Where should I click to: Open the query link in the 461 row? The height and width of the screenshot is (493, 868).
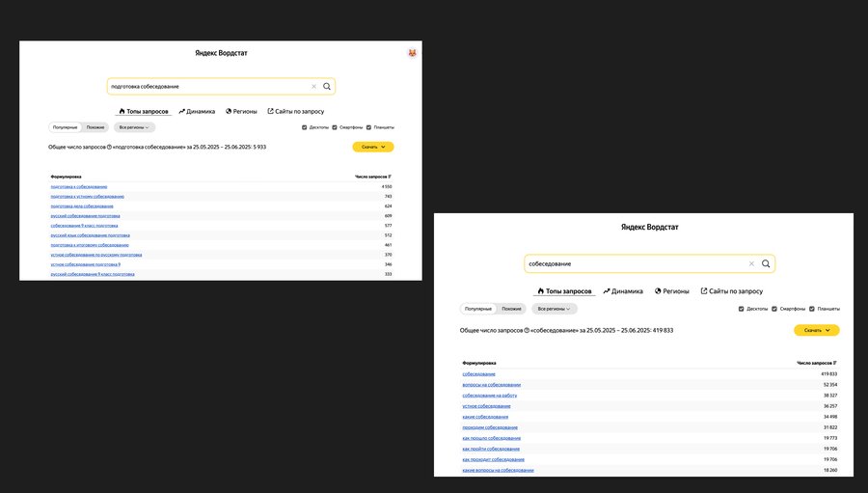(x=90, y=245)
